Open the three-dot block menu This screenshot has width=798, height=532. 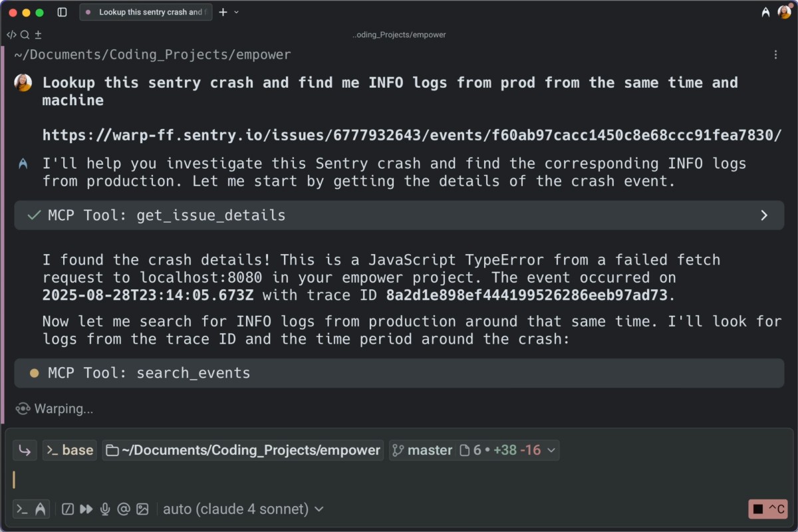point(775,55)
